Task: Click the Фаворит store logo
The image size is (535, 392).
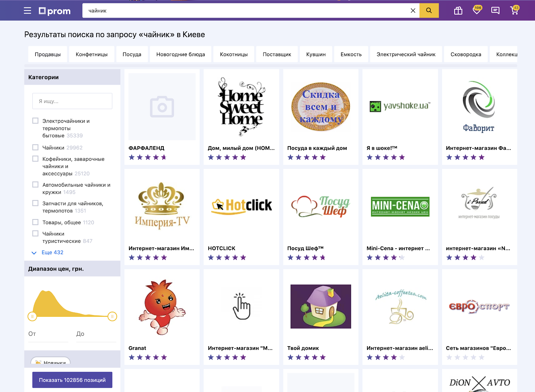Action: coord(479,107)
